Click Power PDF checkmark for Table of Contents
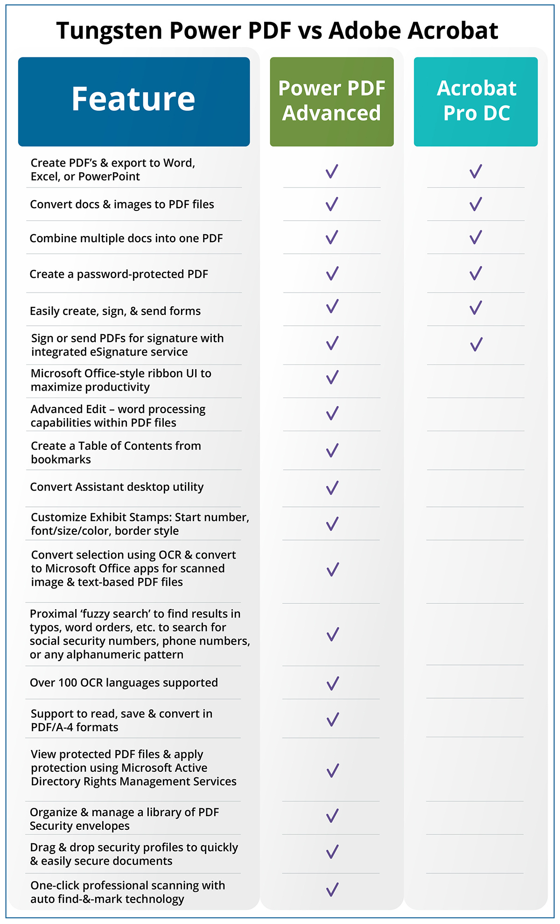 332,450
